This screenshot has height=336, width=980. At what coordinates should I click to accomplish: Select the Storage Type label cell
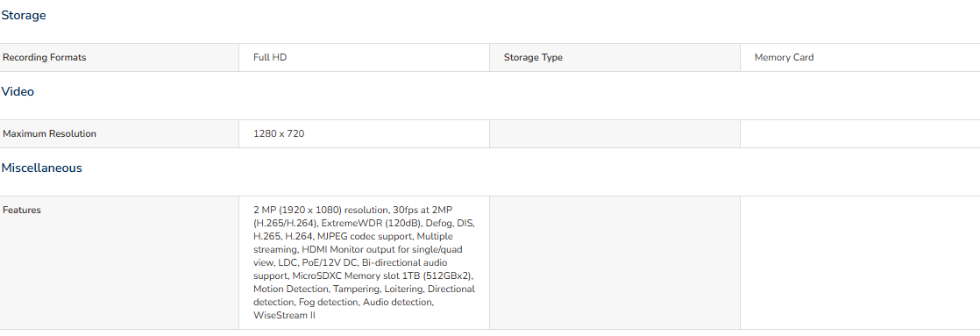615,58
